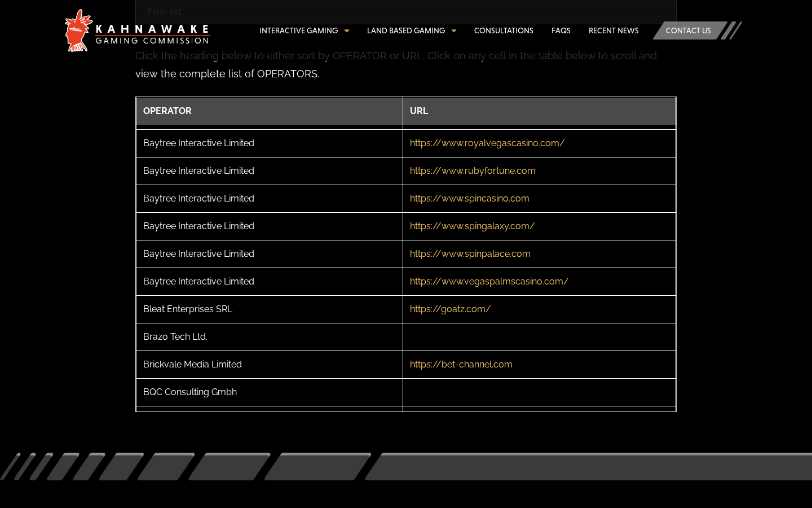Click the Kahnawake Gaming Commission logo
This screenshot has height=508, width=812.
(x=138, y=30)
